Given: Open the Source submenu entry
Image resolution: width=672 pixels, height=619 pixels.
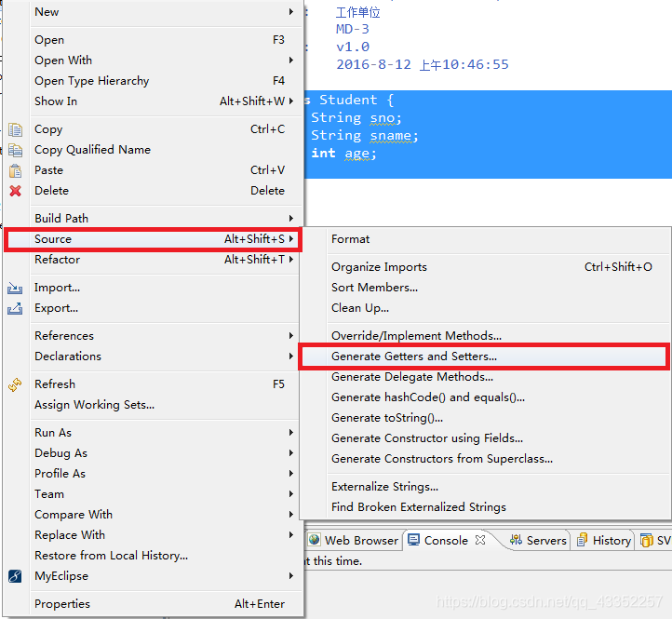Looking at the screenshot, I should click(153, 239).
